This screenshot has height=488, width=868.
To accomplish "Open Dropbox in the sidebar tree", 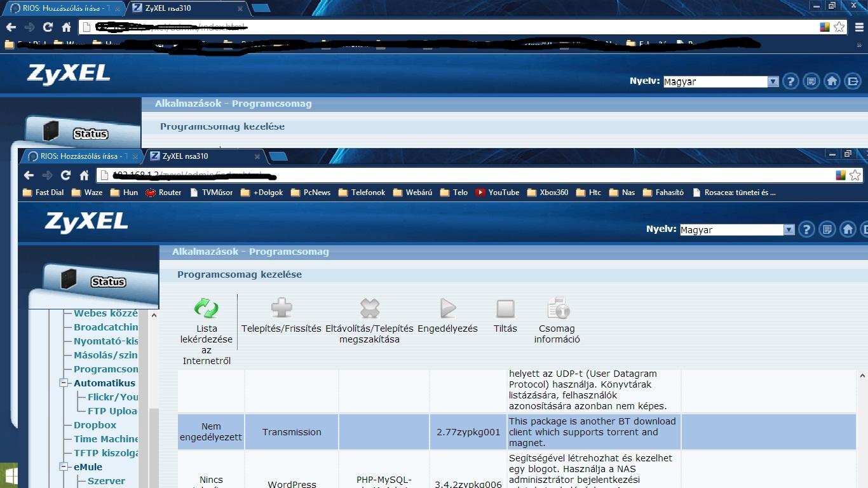I will [95, 425].
